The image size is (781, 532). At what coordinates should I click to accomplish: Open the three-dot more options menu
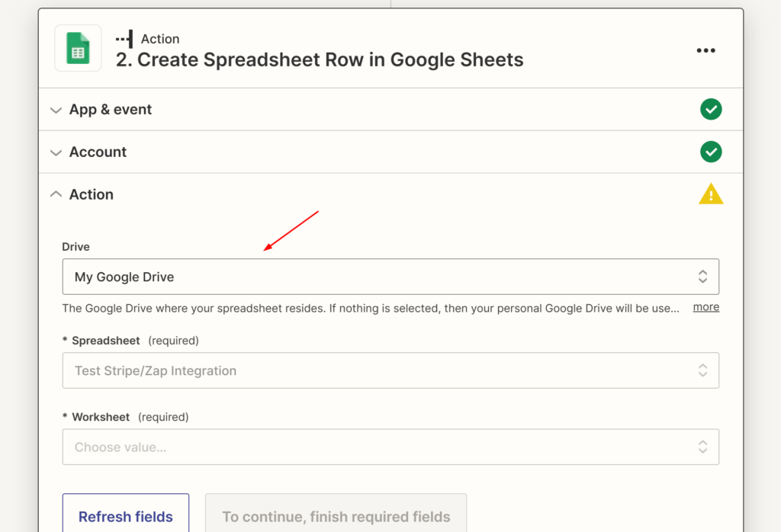click(x=705, y=50)
